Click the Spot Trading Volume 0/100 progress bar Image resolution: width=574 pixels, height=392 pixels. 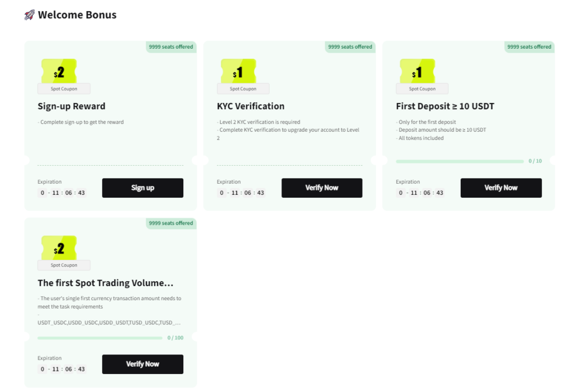pyautogui.click(x=100, y=338)
